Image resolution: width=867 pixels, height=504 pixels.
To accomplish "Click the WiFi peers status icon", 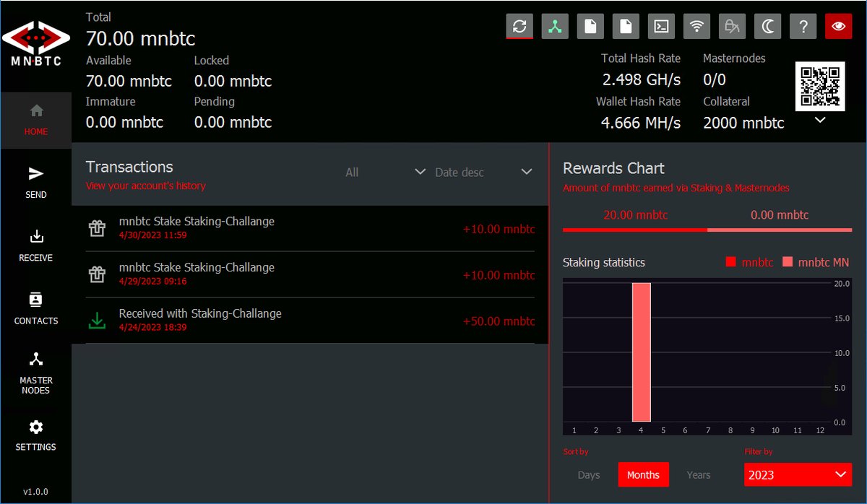I will tap(696, 26).
